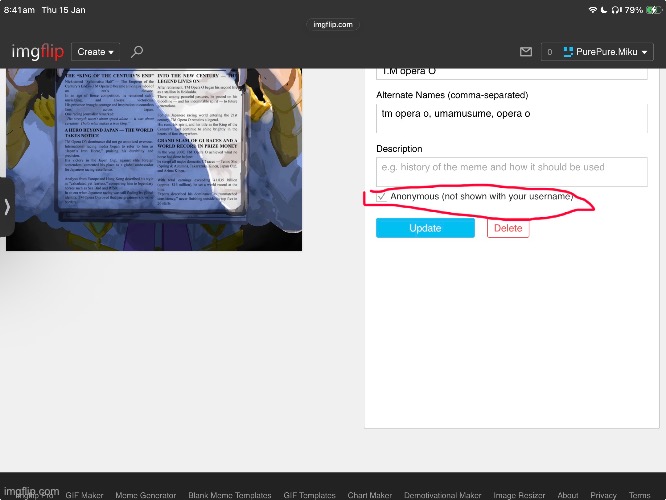Click the PurePure.Miku avatar icon
Viewport: 666px width, 500px height.
(569, 52)
